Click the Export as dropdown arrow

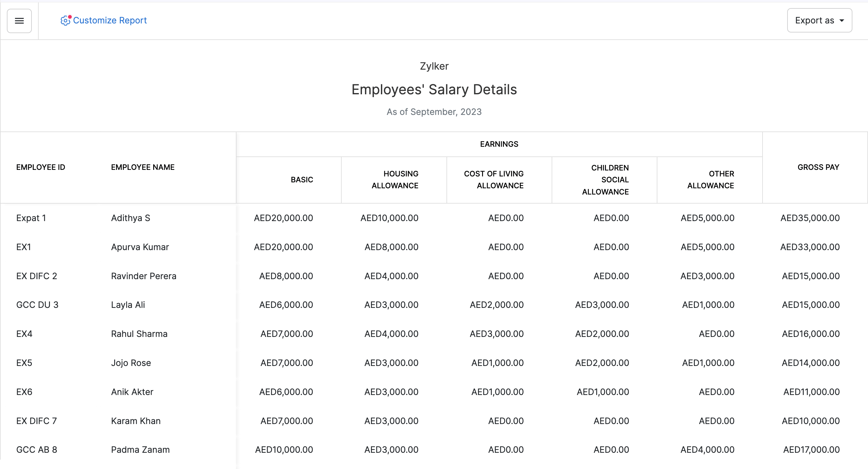pyautogui.click(x=841, y=21)
